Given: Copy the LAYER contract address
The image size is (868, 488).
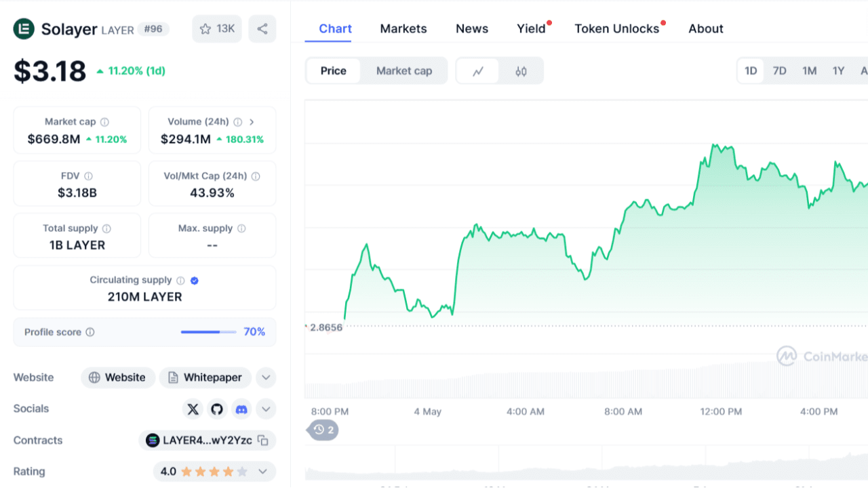Looking at the screenshot, I should (x=263, y=441).
